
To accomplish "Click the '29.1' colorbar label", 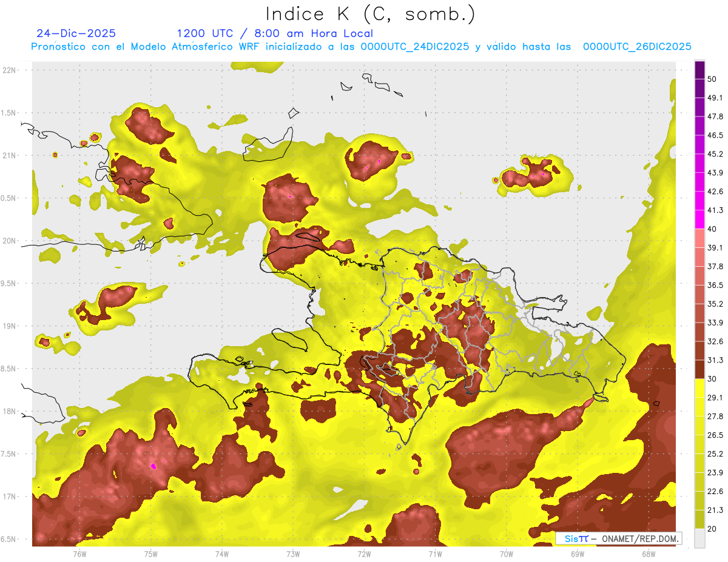I will pyautogui.click(x=715, y=397).
